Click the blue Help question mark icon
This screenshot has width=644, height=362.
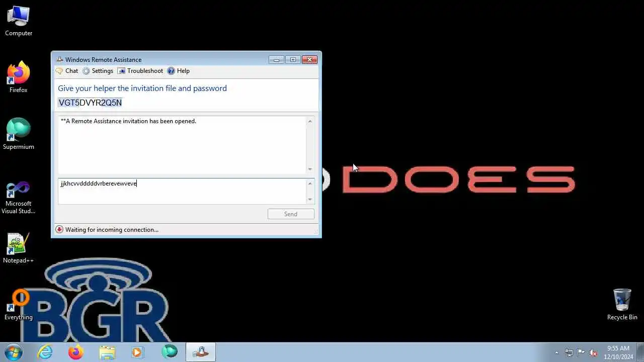(x=171, y=71)
